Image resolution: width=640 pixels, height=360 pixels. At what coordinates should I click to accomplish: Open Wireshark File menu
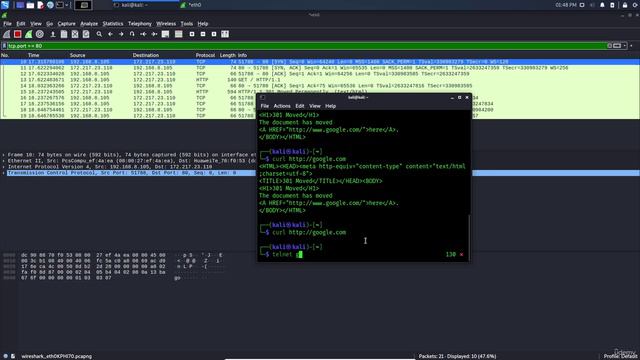click(7, 24)
